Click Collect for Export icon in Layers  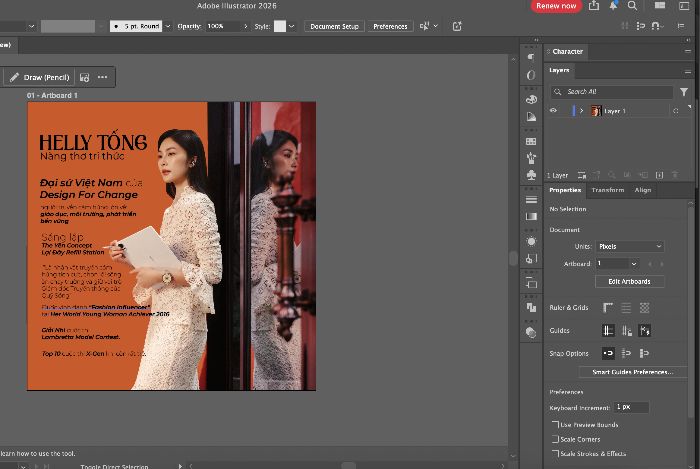(x=582, y=175)
